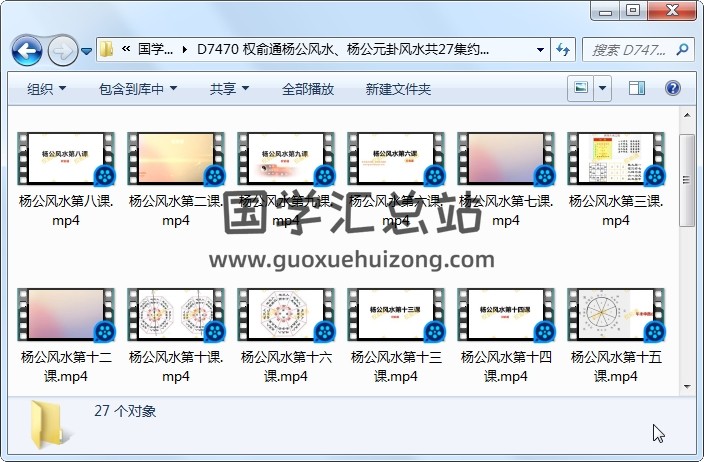Select 杨公风水第十六课.mp4 video thumbnail
704x462 pixels.
(x=286, y=314)
